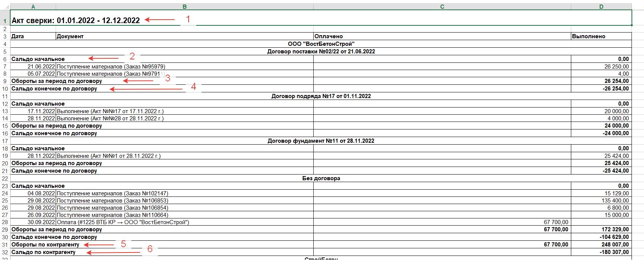
Task: Click 'Договор поставки №02/22' contract cell
Action: coord(321,51)
